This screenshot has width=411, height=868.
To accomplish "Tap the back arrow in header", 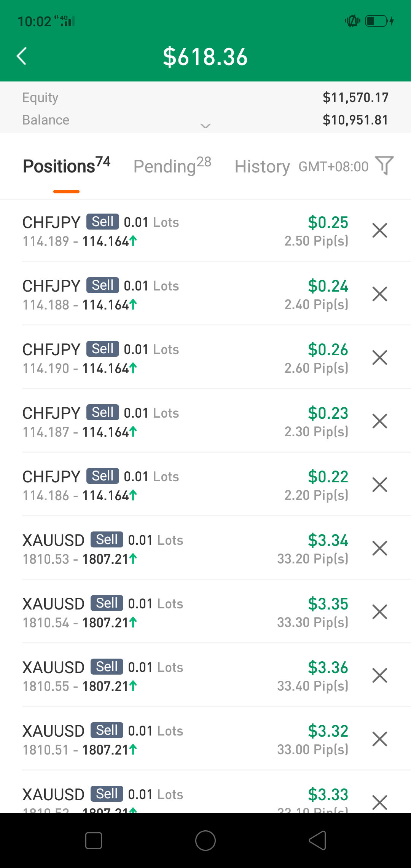I will (x=22, y=56).
